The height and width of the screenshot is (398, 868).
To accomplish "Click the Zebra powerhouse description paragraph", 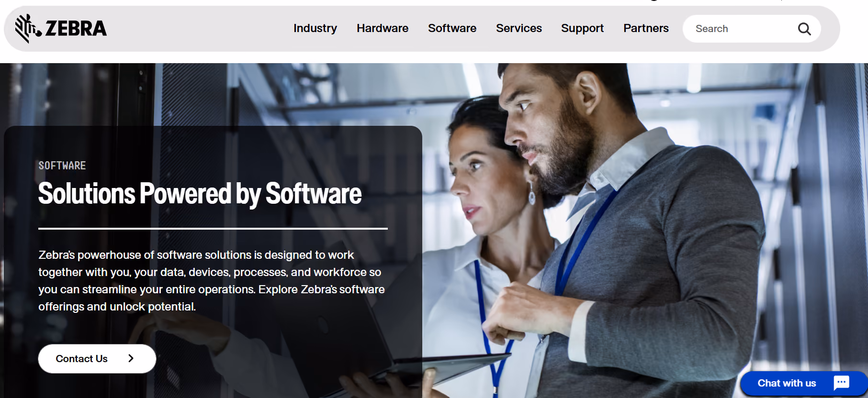I will click(x=212, y=281).
